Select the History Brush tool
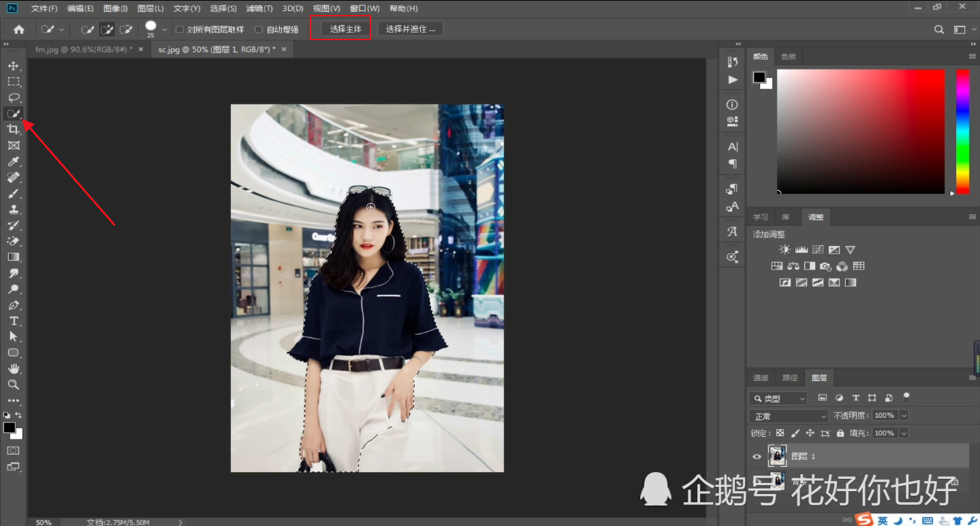This screenshot has height=526, width=980. click(13, 226)
